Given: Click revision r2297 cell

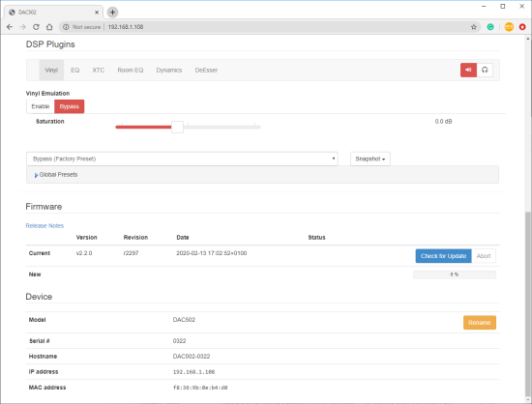Looking at the screenshot, I should pyautogui.click(x=131, y=253).
